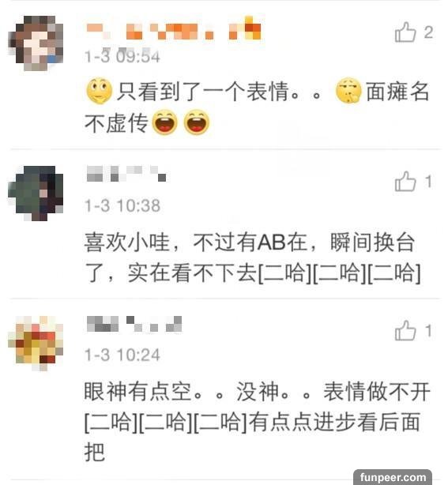
Task: Click the second laughing emoji after 不虚传
Action: coord(197,122)
